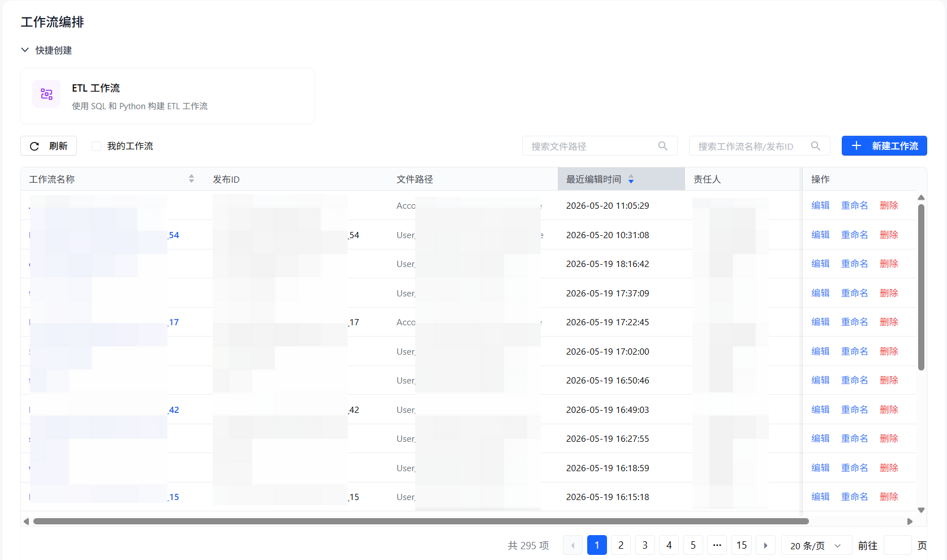The width and height of the screenshot is (947, 560).
Task: Open the 20 条/页 page size dropdown
Action: point(816,545)
